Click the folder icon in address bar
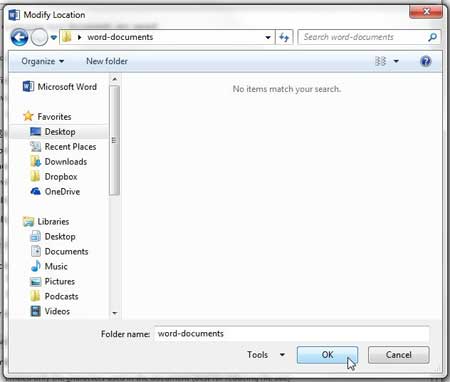The image size is (450, 382). coord(67,37)
